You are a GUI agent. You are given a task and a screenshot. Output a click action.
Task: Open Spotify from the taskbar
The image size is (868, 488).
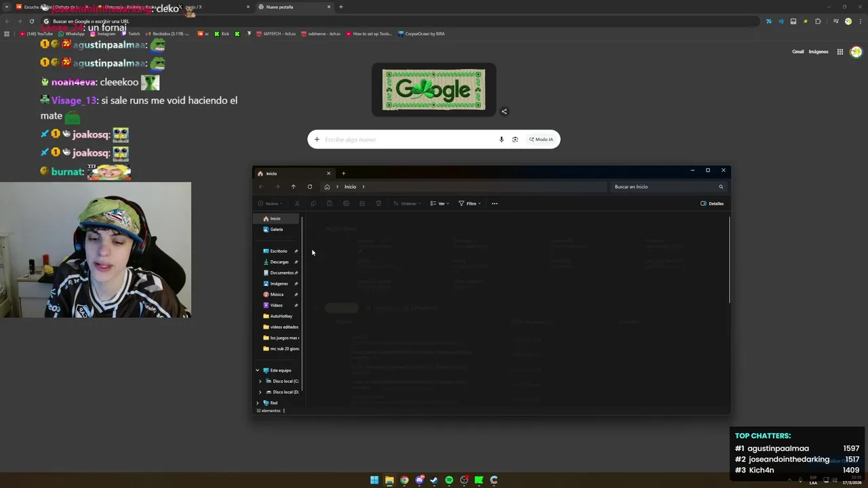coord(449,480)
